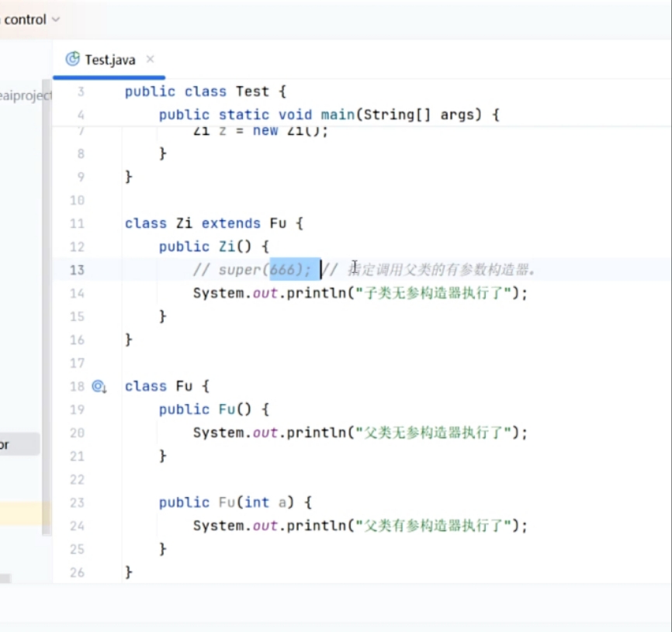Viewport: 672px width, 632px height.
Task: Close the Test.java tab
Action: click(x=150, y=59)
